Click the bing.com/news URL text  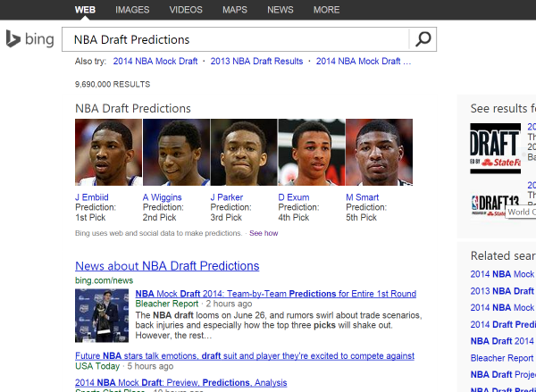pos(104,280)
